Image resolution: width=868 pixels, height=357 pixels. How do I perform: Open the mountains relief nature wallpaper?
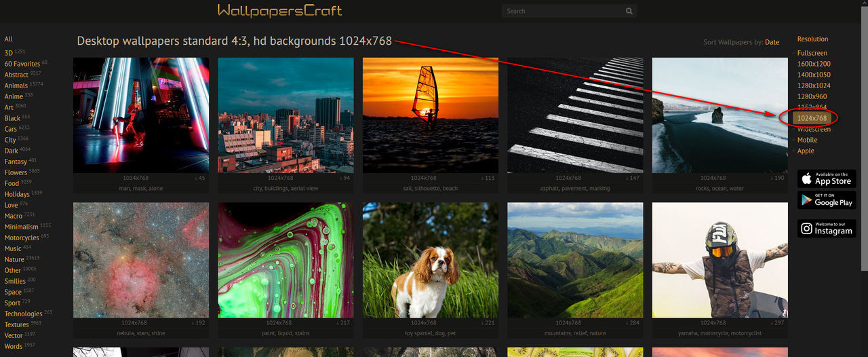(x=575, y=260)
